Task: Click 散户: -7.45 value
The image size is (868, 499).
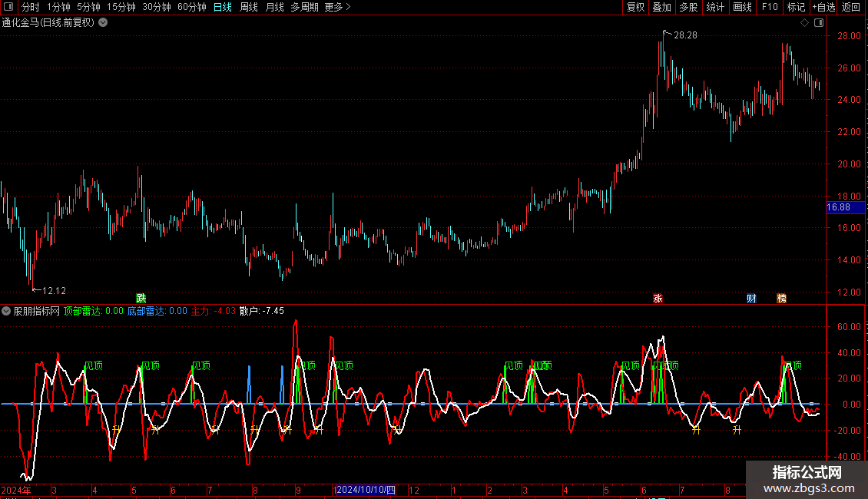Action: click(x=262, y=311)
